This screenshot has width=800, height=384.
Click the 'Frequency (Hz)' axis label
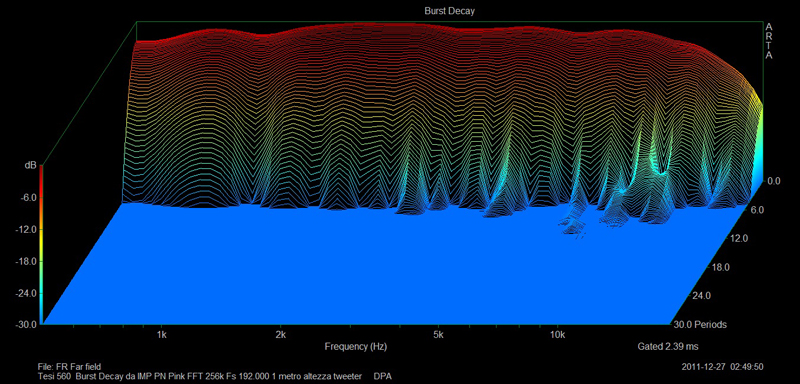click(x=356, y=347)
